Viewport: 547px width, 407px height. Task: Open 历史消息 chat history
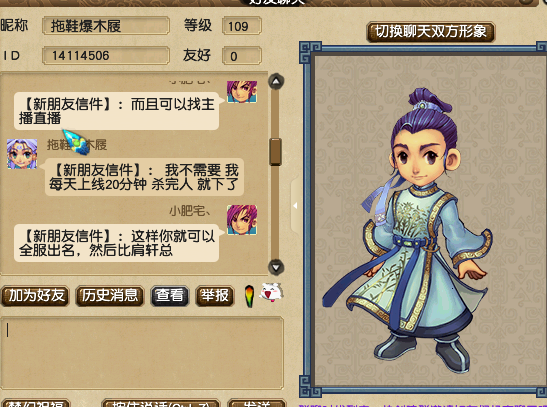tap(110, 296)
